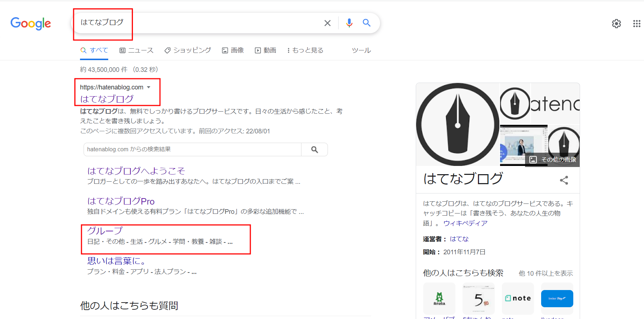
Task: Open the ウィキペディア link
Action: [465, 223]
